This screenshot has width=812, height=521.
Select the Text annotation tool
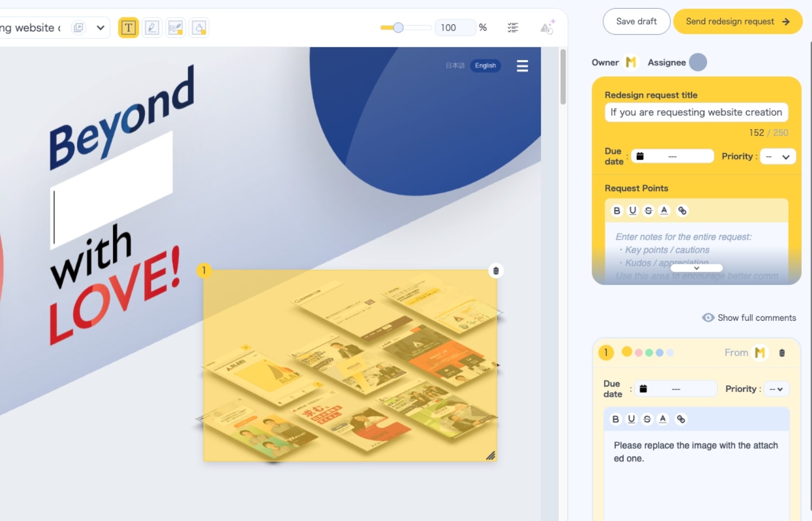click(129, 28)
